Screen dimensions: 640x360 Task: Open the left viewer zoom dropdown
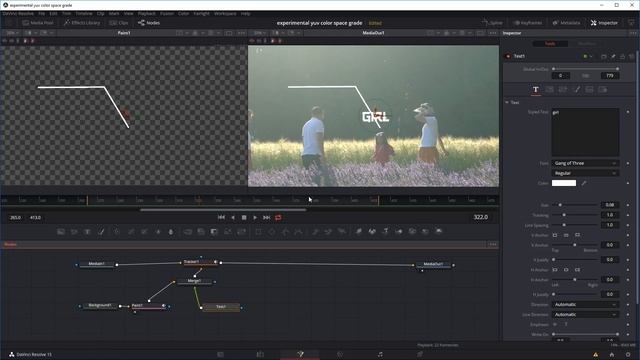click(x=12, y=33)
